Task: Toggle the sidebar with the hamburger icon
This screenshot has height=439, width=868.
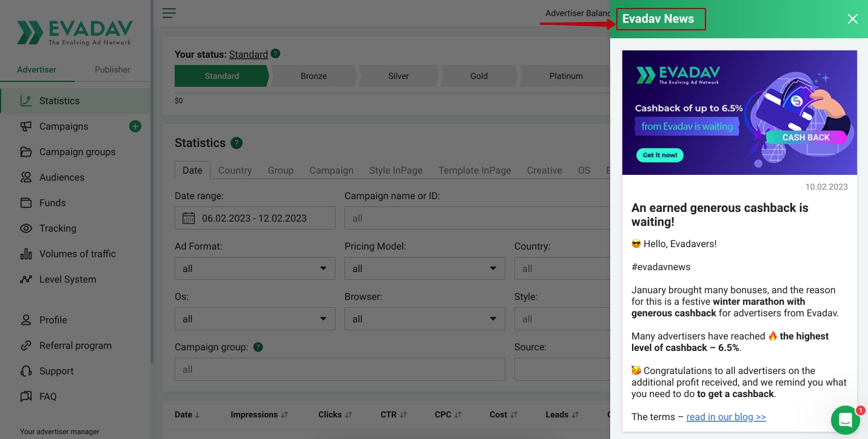Action: coord(169,13)
